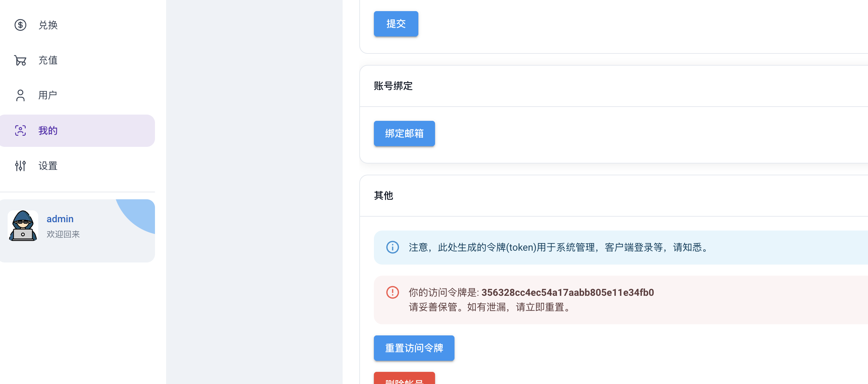Click the access token string text
Screen dimensions: 868x384
567,292
